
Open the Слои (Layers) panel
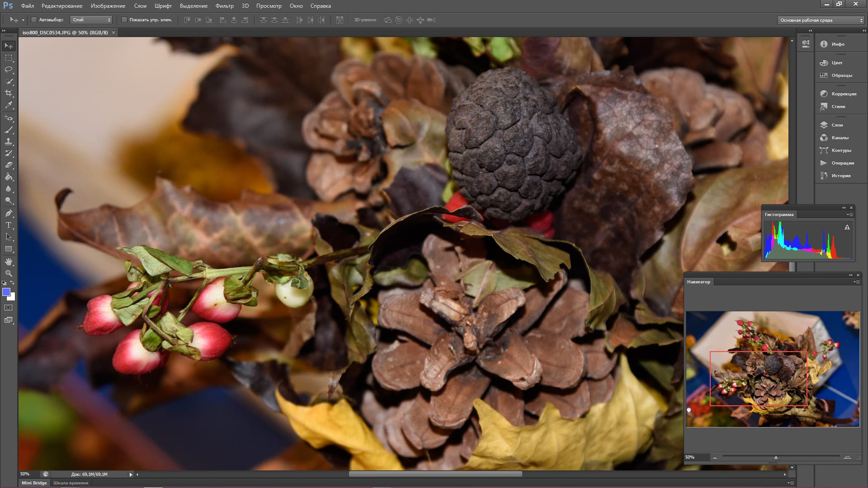836,125
